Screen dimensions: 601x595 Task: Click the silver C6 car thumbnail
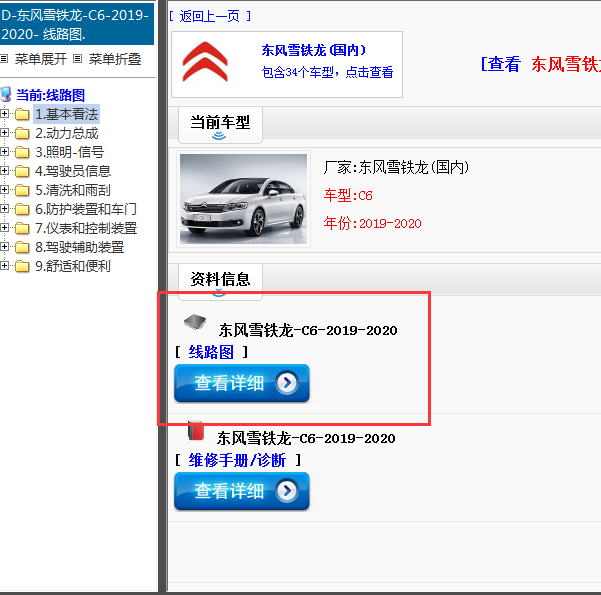click(x=243, y=199)
